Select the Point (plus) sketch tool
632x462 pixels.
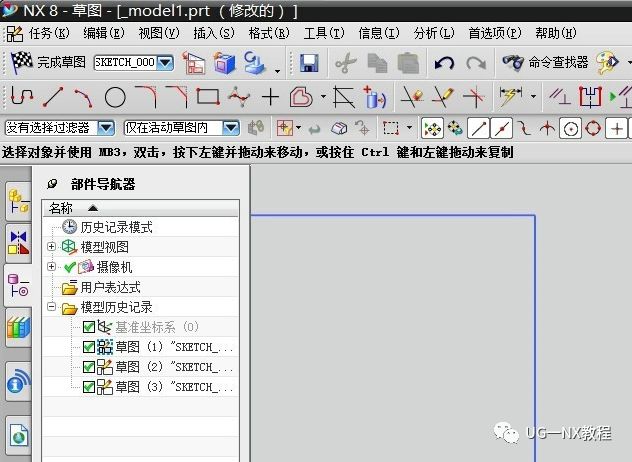click(270, 97)
